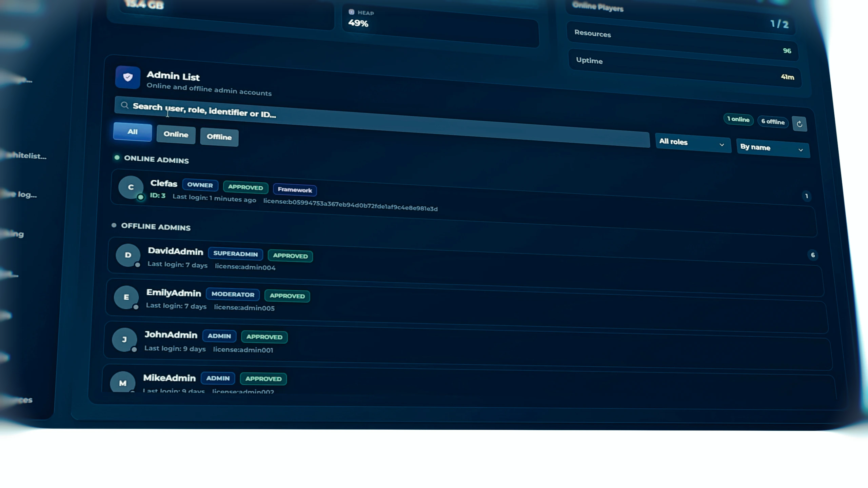Click the MikeAdmin name

pyautogui.click(x=169, y=378)
